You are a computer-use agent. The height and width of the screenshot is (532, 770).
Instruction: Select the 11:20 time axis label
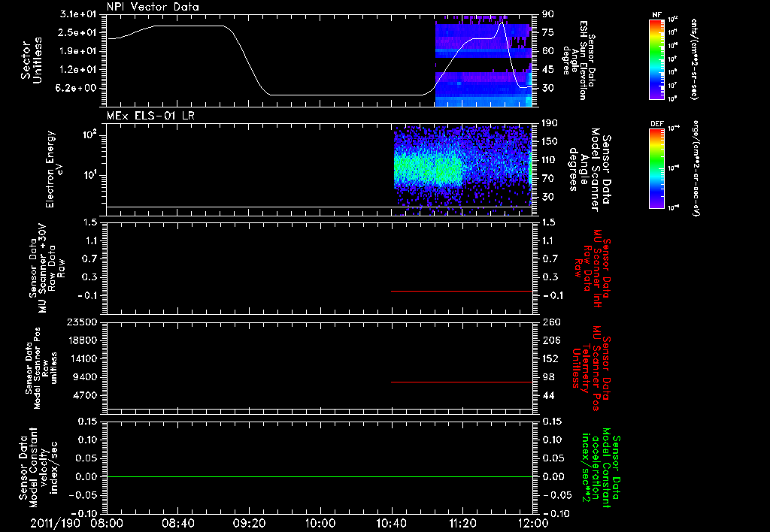tap(462, 523)
